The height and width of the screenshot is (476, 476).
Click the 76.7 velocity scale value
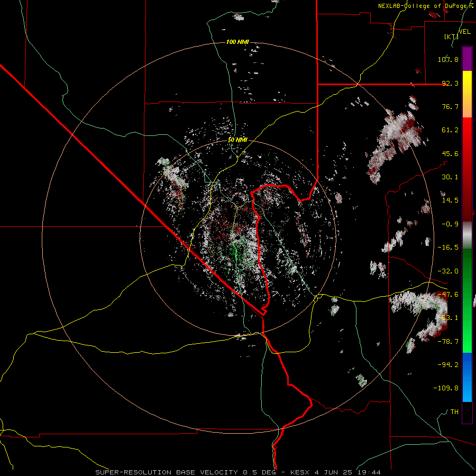pyautogui.click(x=450, y=106)
